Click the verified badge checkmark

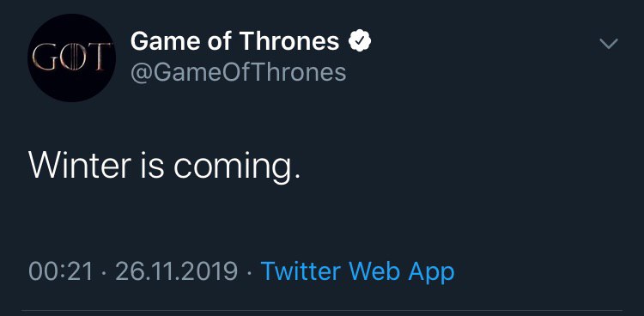click(x=360, y=41)
